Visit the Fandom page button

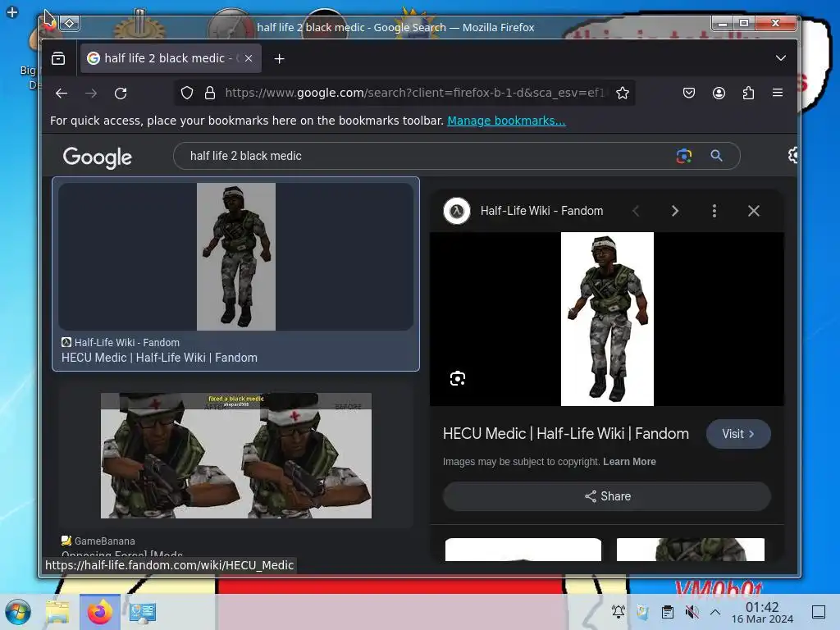tap(738, 434)
